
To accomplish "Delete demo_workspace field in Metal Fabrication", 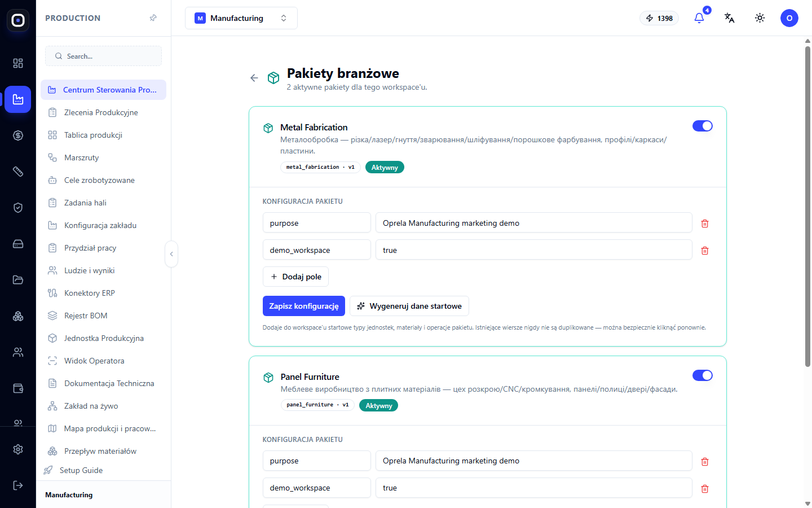I will 705,251.
